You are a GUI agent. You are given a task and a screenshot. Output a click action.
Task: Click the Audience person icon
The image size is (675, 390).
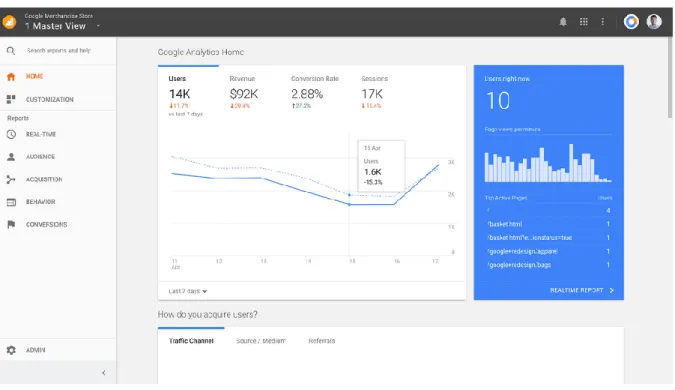point(11,157)
